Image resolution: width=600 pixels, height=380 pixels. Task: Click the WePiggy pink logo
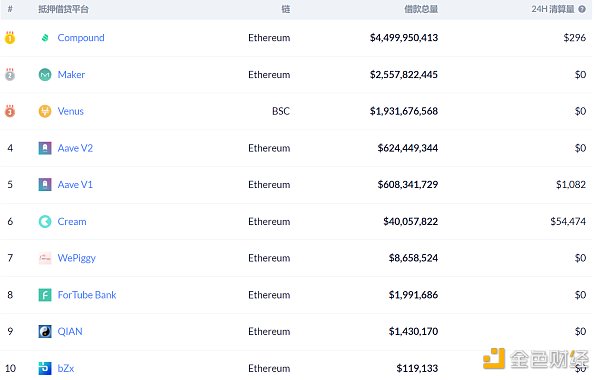click(x=45, y=258)
